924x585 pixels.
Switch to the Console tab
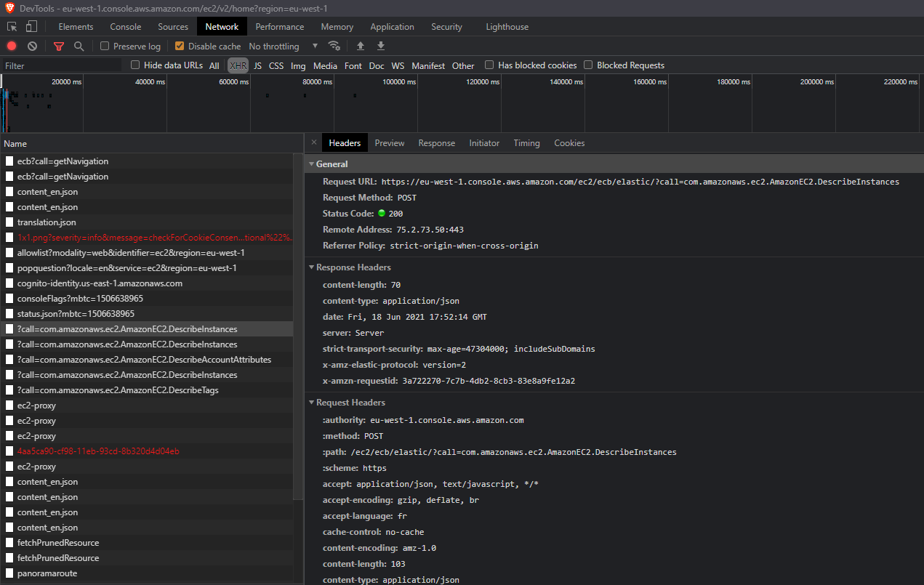click(x=126, y=27)
